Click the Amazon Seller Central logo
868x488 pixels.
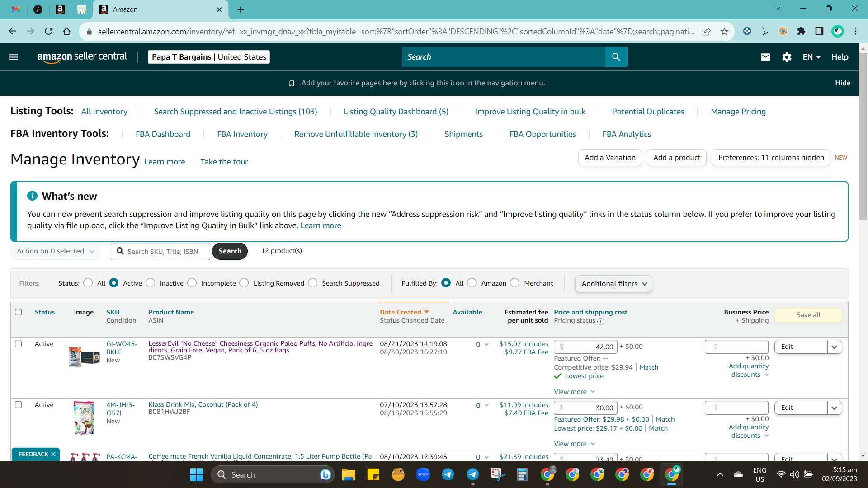click(x=82, y=57)
